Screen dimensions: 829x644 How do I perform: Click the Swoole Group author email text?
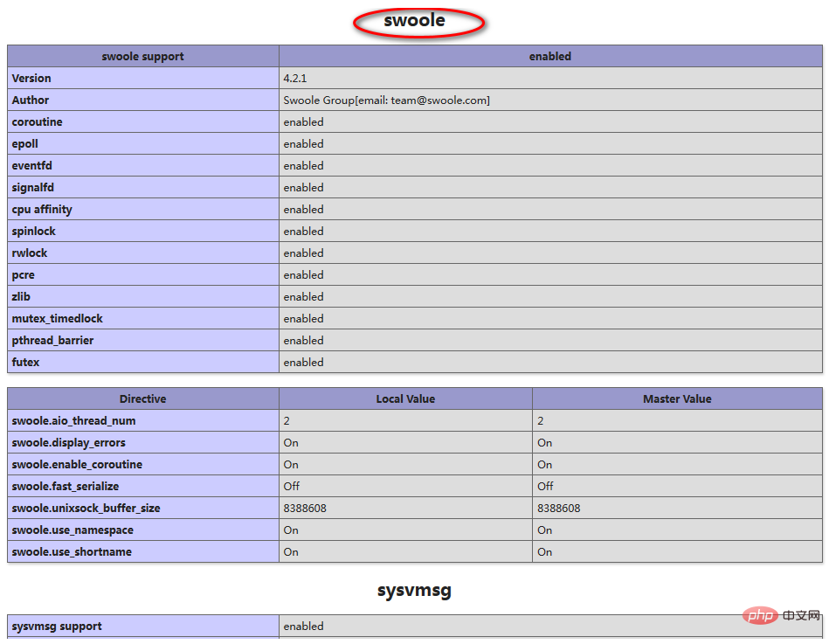pyautogui.click(x=386, y=100)
